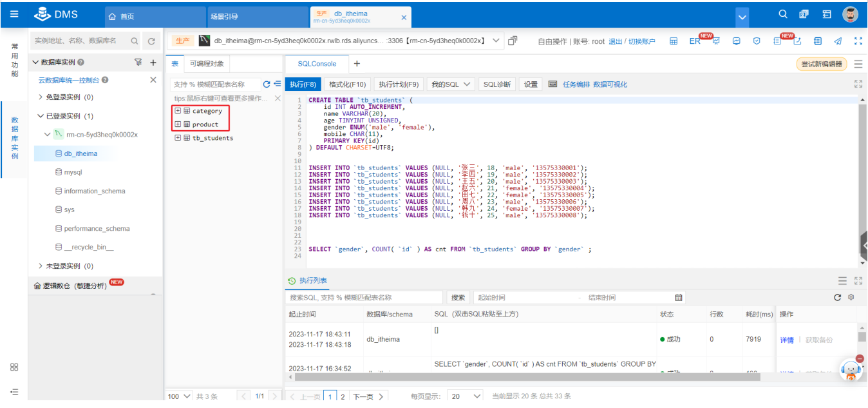
Task: Open the hamburger menu beside DMS logo
Action: (14, 14)
